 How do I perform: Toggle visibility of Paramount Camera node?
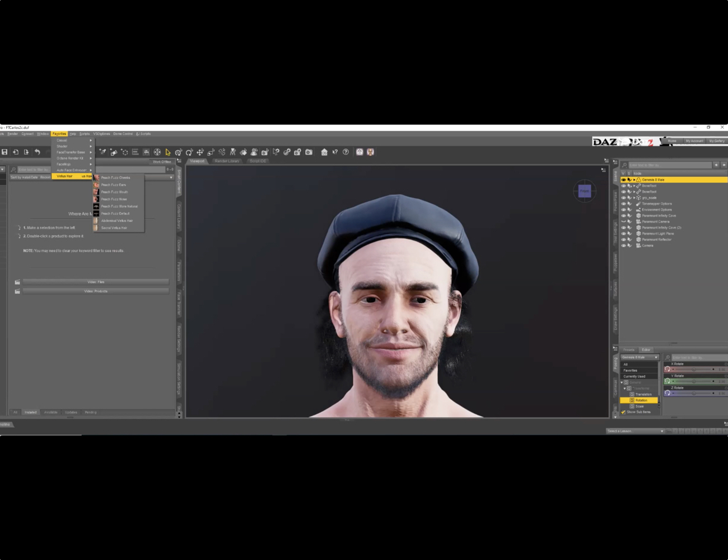pos(623,222)
